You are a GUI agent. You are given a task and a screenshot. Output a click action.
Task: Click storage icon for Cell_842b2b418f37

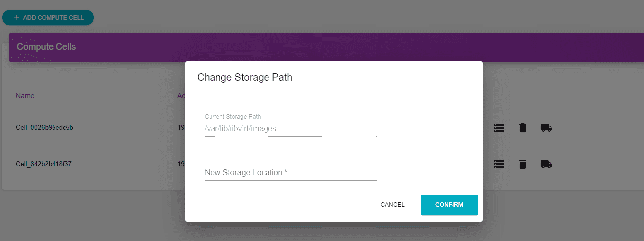click(498, 164)
